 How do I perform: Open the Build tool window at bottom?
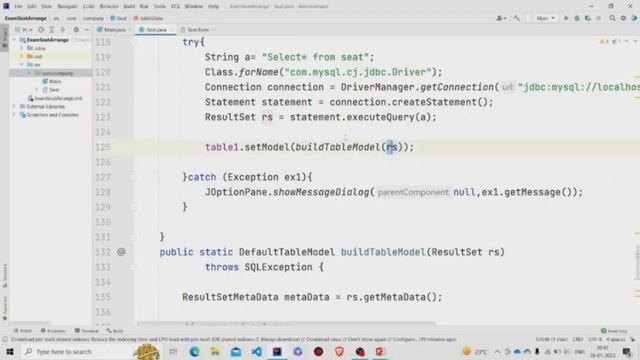pyautogui.click(x=115, y=331)
